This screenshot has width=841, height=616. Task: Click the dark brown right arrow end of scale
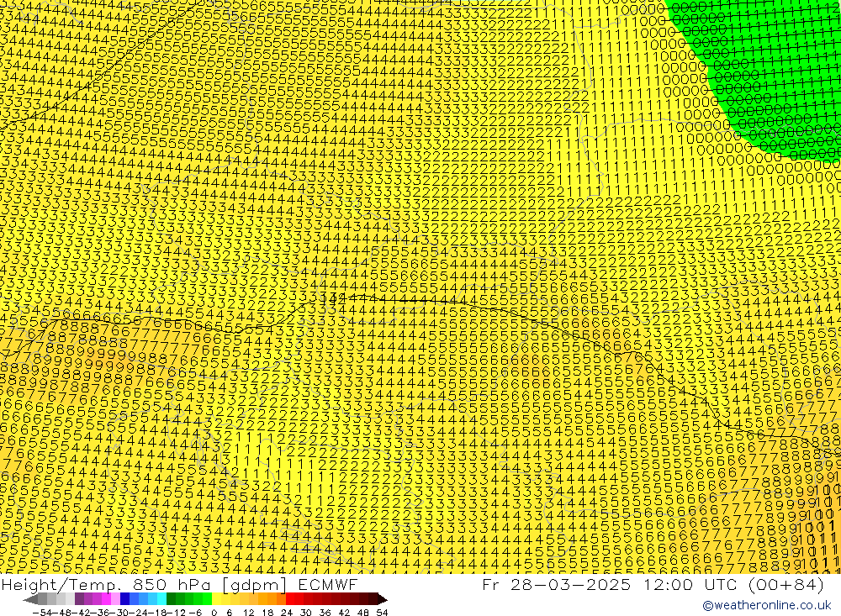(x=383, y=600)
